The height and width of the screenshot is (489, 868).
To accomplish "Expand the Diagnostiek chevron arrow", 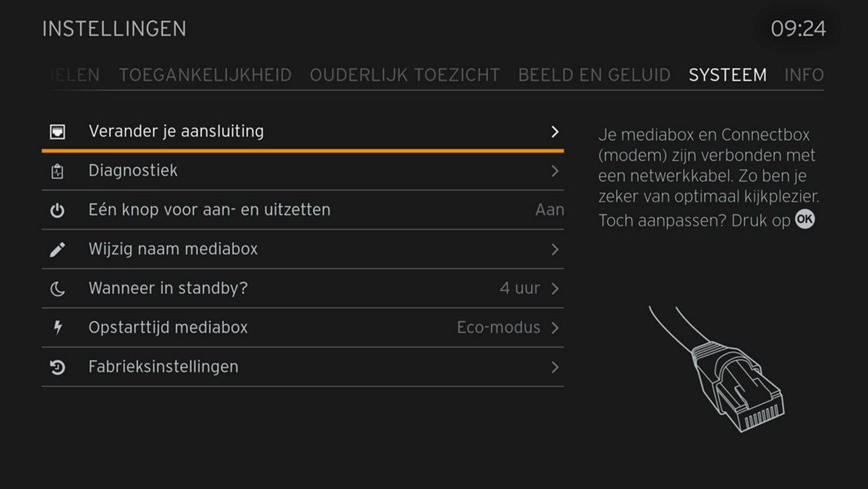I will [x=555, y=171].
